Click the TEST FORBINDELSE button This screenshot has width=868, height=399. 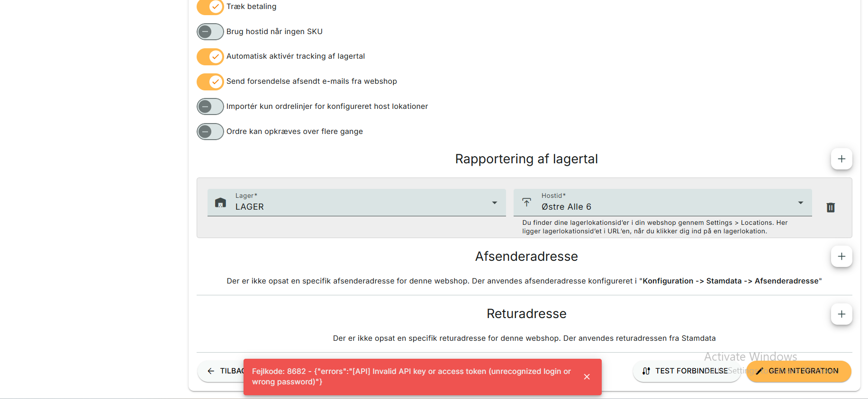(687, 371)
